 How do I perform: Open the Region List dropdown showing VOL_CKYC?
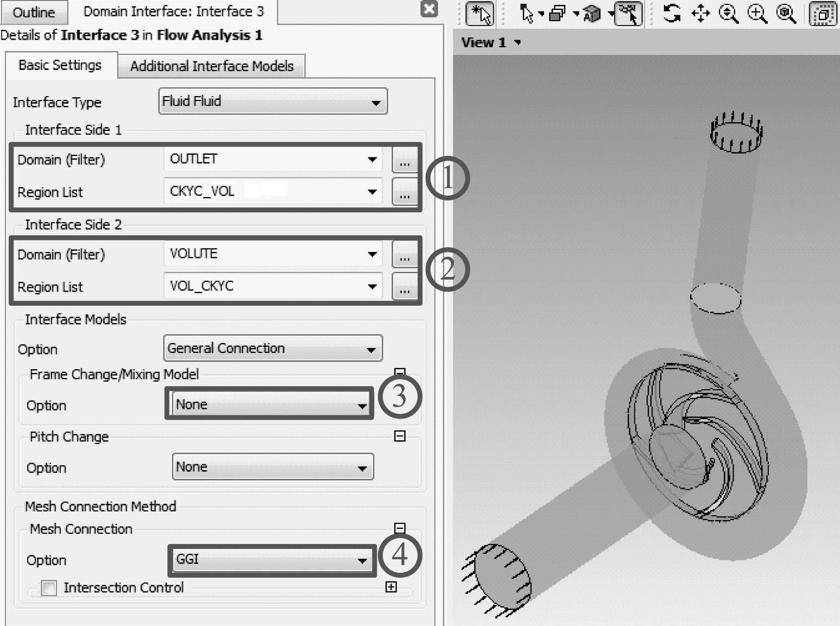[x=273, y=286]
